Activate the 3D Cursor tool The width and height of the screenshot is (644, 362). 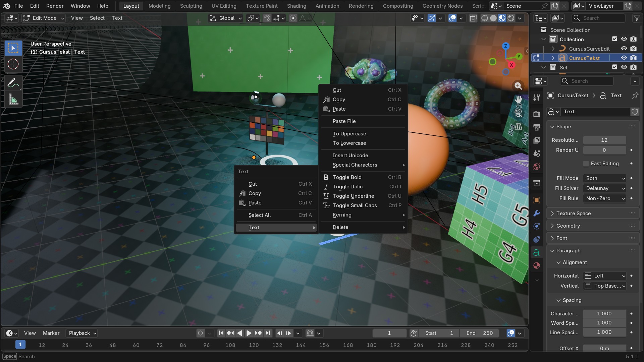pos(13,64)
